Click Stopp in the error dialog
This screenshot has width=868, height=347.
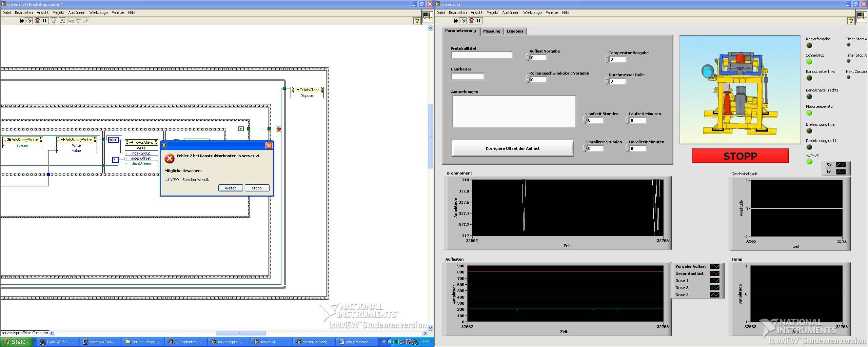coord(257,188)
